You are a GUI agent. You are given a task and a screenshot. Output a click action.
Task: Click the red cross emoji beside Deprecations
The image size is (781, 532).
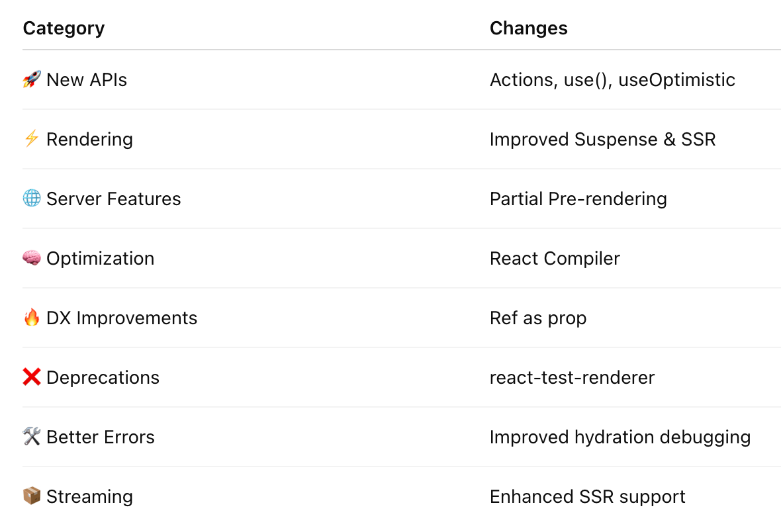(32, 377)
